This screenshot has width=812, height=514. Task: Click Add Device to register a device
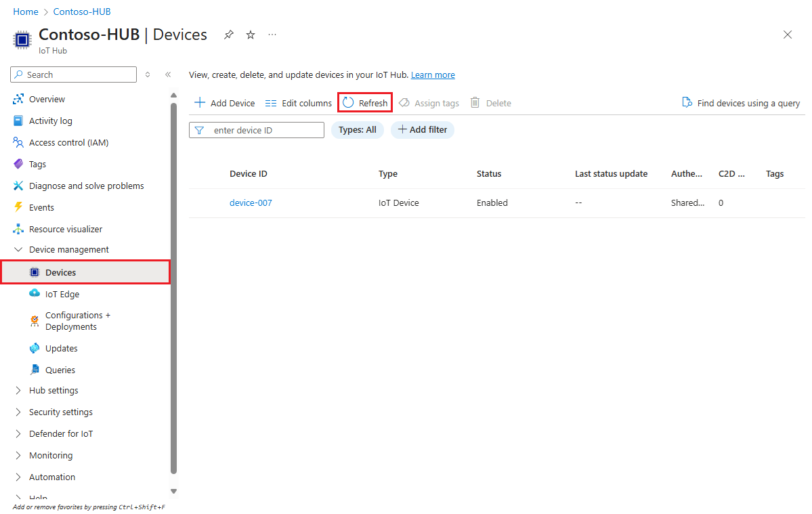[224, 102]
